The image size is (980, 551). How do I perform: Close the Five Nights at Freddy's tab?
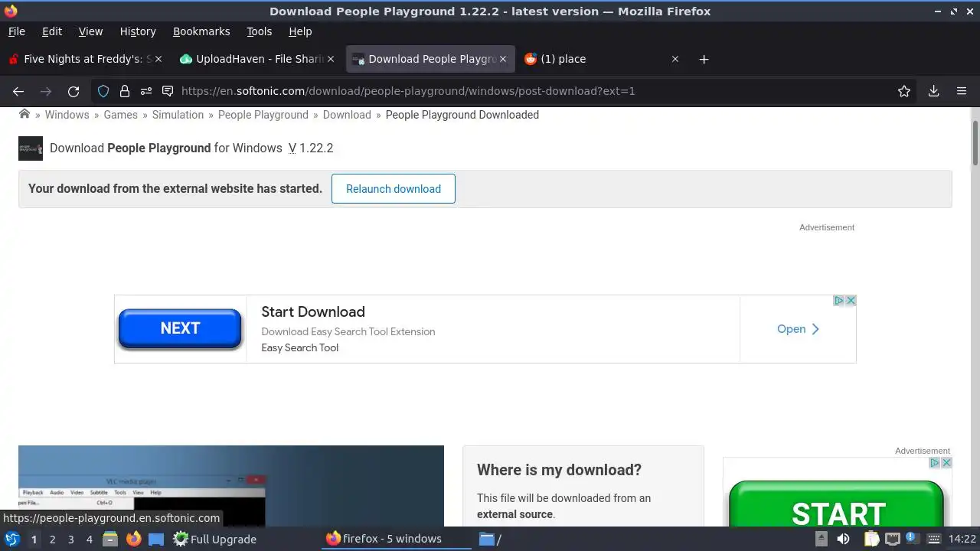click(158, 59)
